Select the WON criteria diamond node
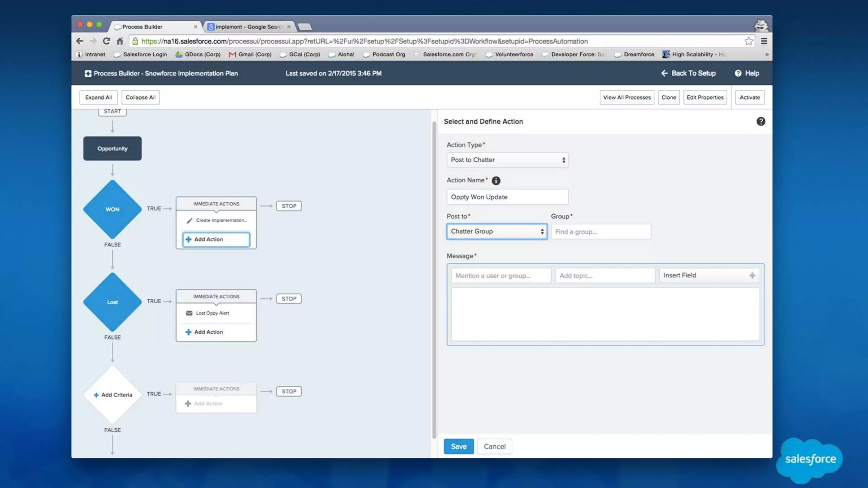The image size is (868, 488). (112, 209)
